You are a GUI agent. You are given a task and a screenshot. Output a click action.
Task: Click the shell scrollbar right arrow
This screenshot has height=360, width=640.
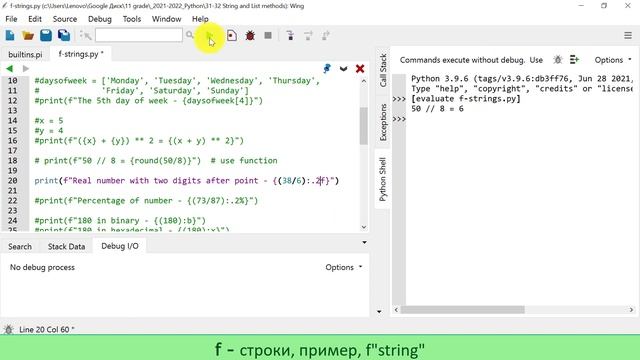(631, 310)
